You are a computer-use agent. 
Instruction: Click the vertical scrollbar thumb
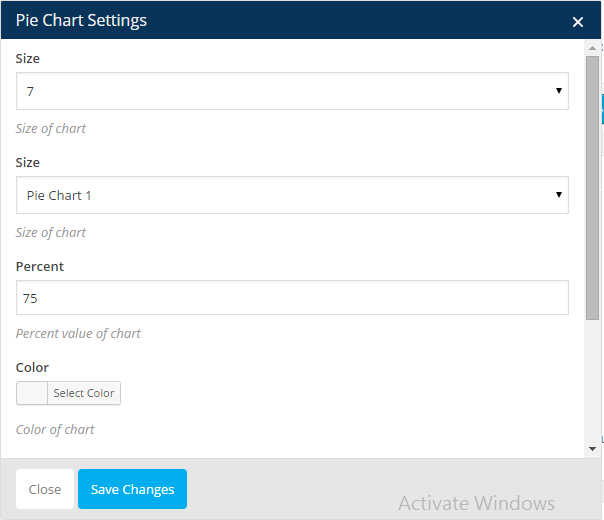pyautogui.click(x=592, y=188)
